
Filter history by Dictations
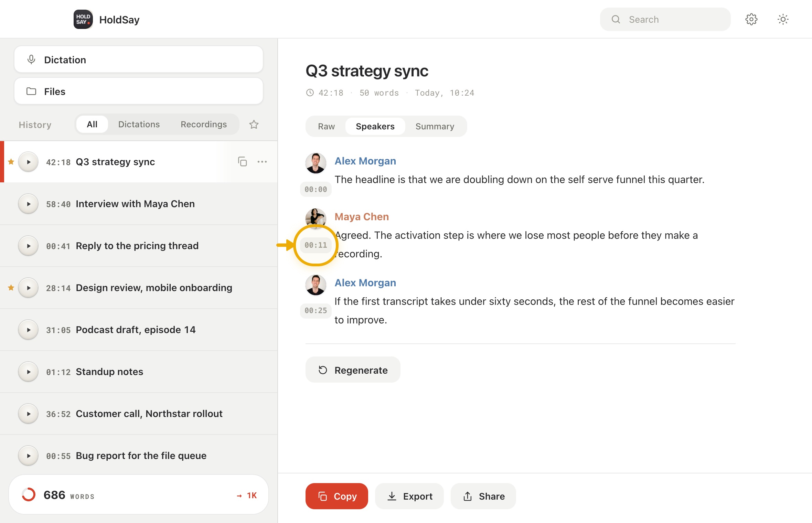click(139, 124)
